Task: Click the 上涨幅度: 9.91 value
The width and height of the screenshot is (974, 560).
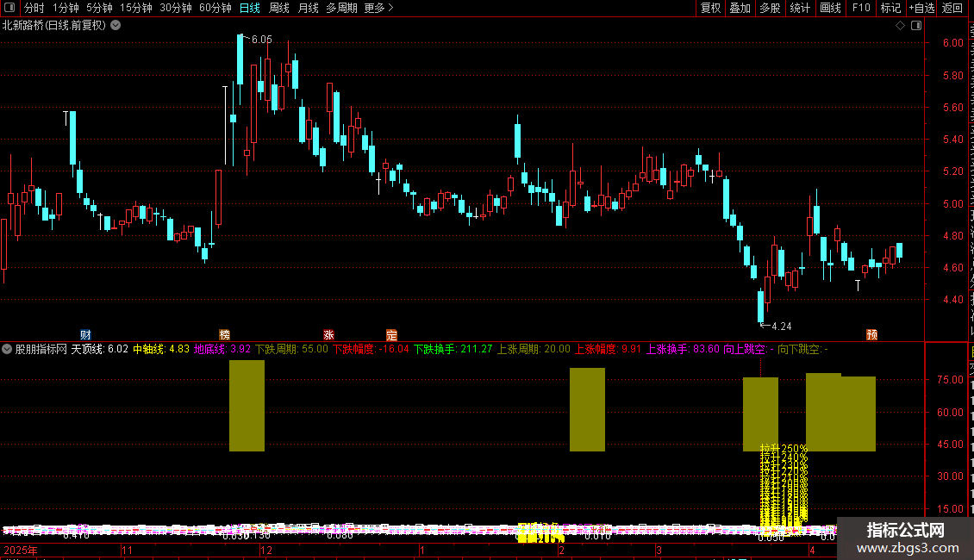Action: point(608,349)
